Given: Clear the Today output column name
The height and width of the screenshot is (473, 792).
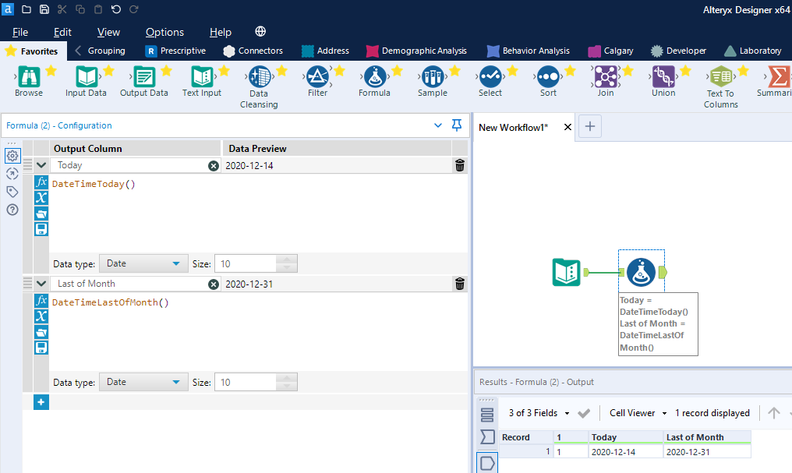Looking at the screenshot, I should point(213,166).
